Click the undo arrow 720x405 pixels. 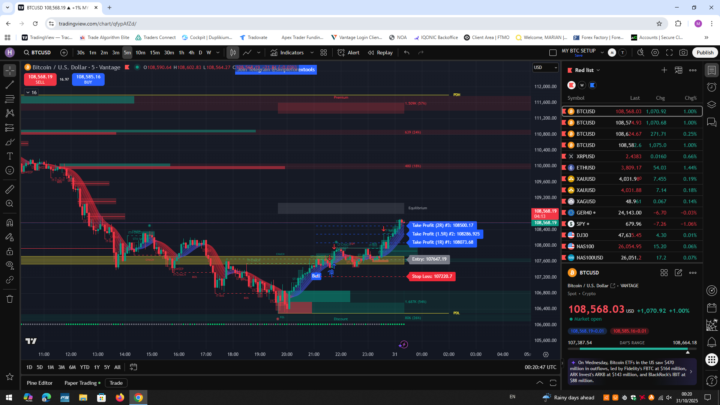407,53
